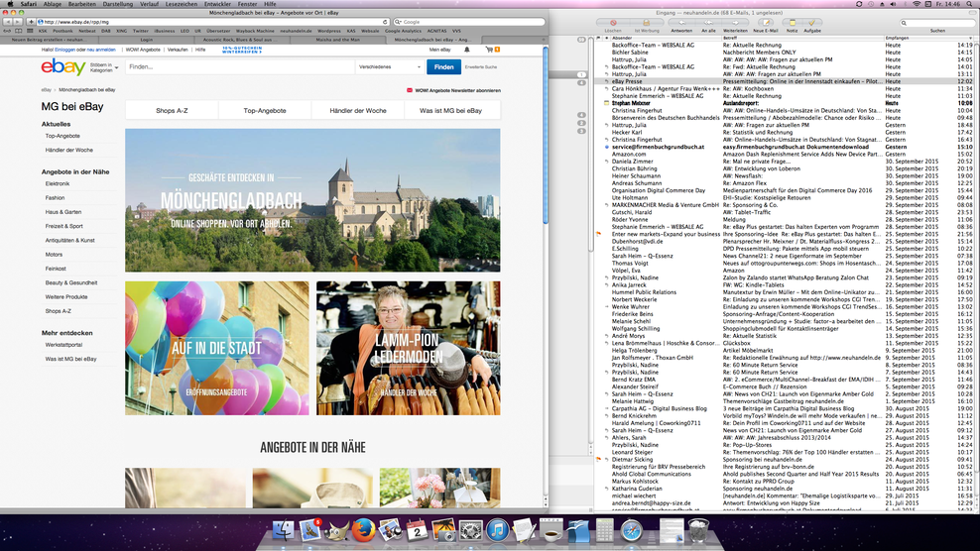The image size is (980, 551).
Task: Open the Lesezeichen menu
Action: tap(182, 4)
